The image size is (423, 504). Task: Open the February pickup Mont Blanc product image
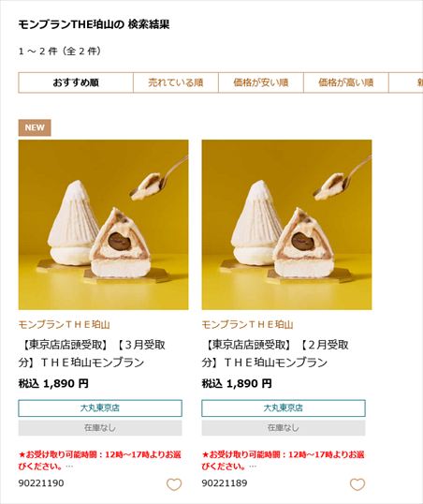[x=286, y=225]
